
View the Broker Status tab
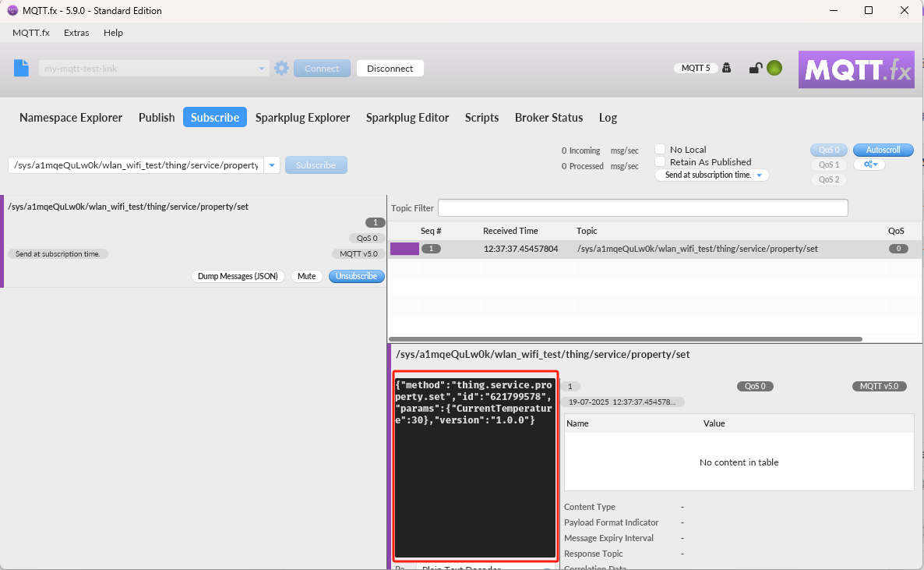[548, 118]
